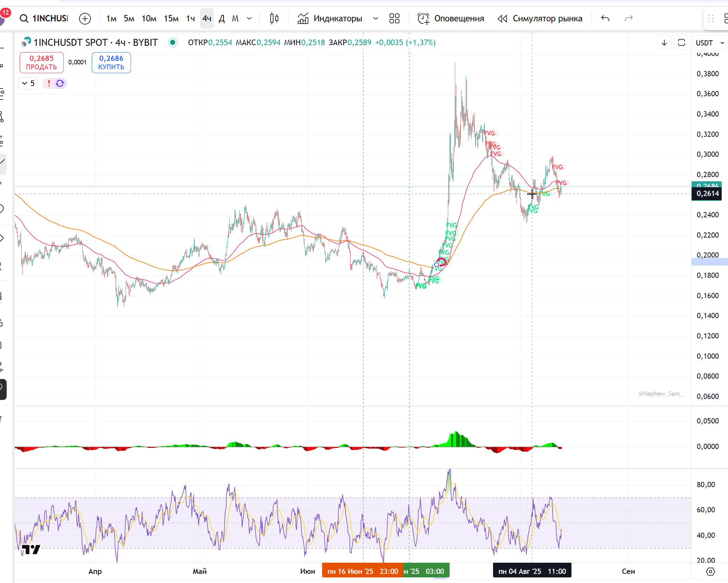Image resolution: width=728 pixels, height=583 pixels.
Task: Click the orange date label пн 16 Июн '25 23:00
Action: [362, 571]
